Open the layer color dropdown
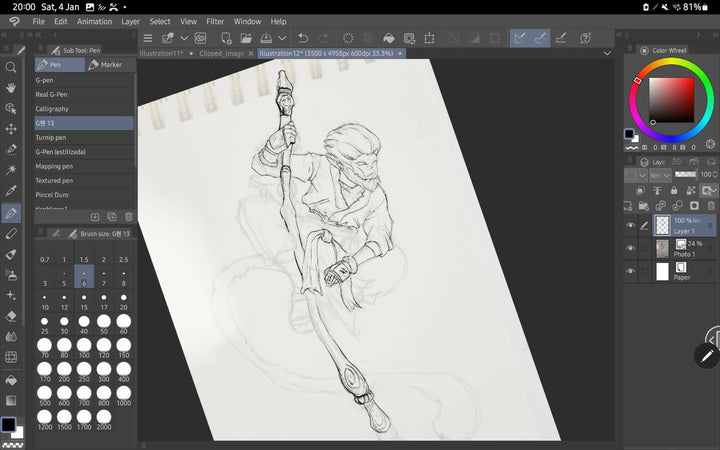Image resolution: width=720 pixels, height=450 pixels. [636, 175]
